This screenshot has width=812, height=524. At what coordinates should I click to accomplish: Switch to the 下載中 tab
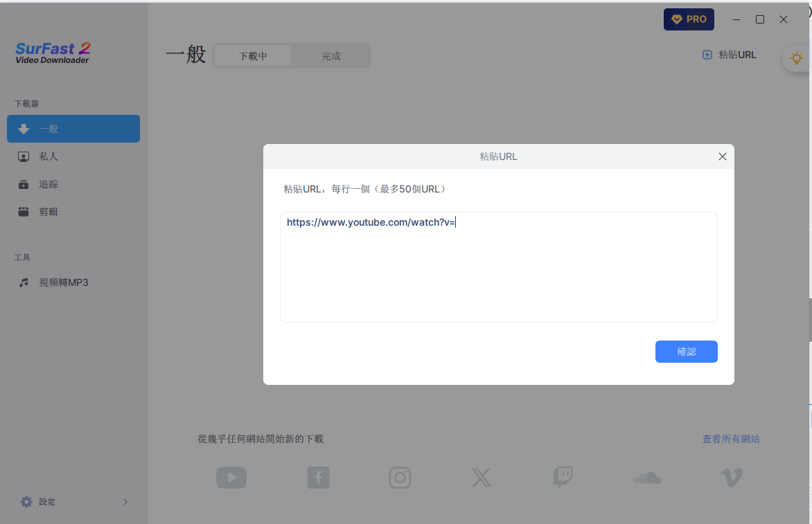coord(253,56)
